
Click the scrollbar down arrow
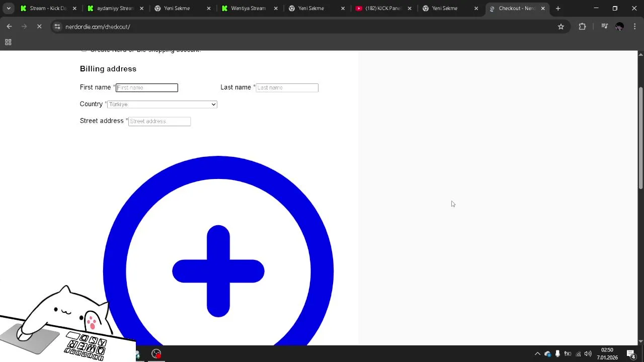[x=640, y=341]
